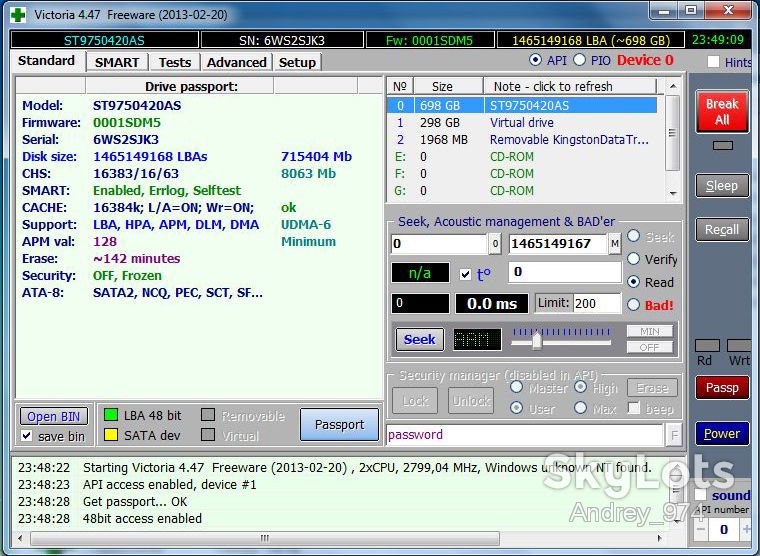Select the 298 GB Virtual drive row
Image resolution: width=760 pixels, height=556 pixels.
[x=522, y=123]
